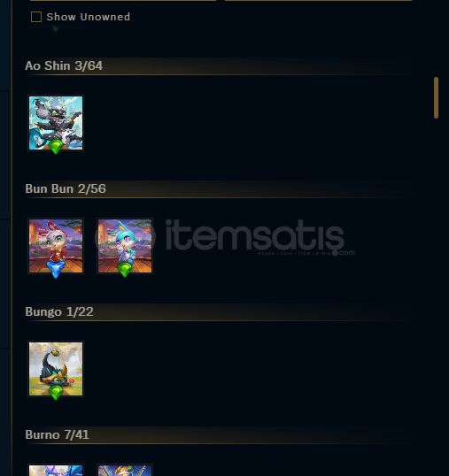This screenshot has width=449, height=476.
Task: Click the itemsatis watermark logo
Action: pyautogui.click(x=225, y=238)
